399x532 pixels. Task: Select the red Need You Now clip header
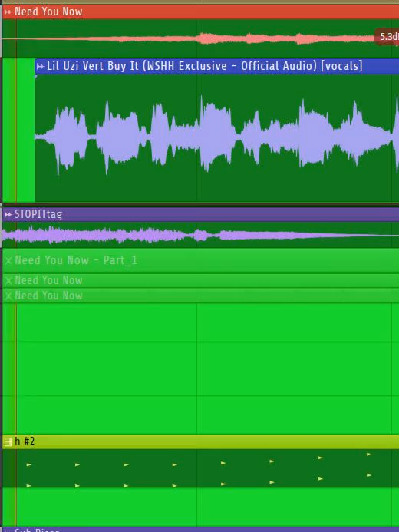pos(200,12)
